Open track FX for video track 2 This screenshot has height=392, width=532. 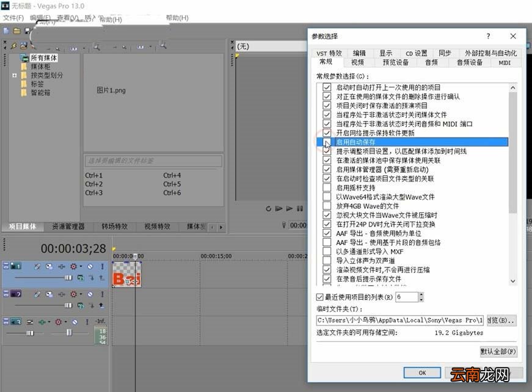(x=62, y=294)
